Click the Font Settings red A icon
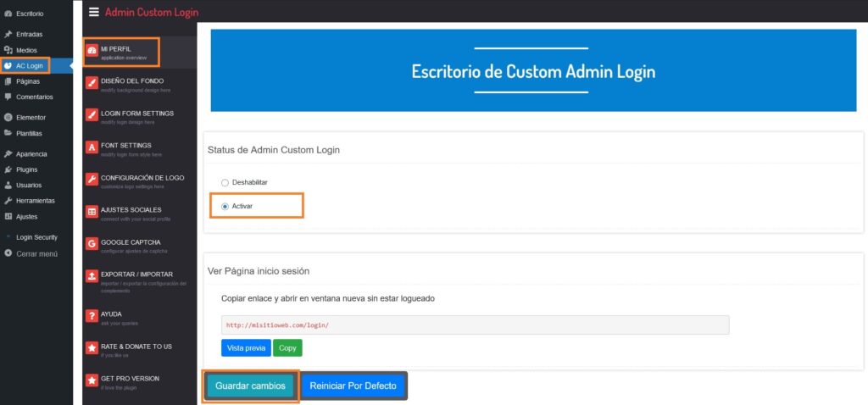 click(x=92, y=147)
